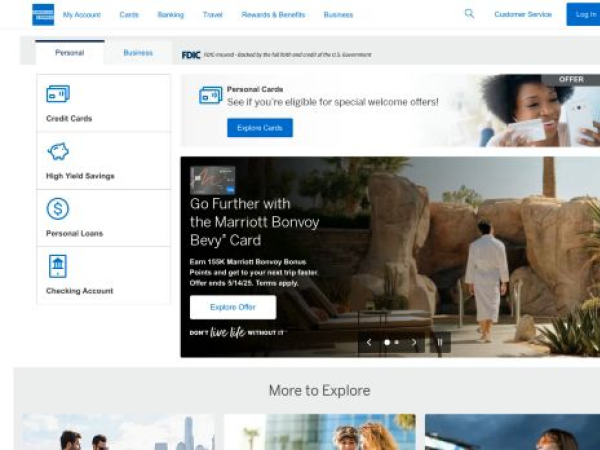Click the Explore Offer button
The image size is (600, 450).
tap(233, 307)
